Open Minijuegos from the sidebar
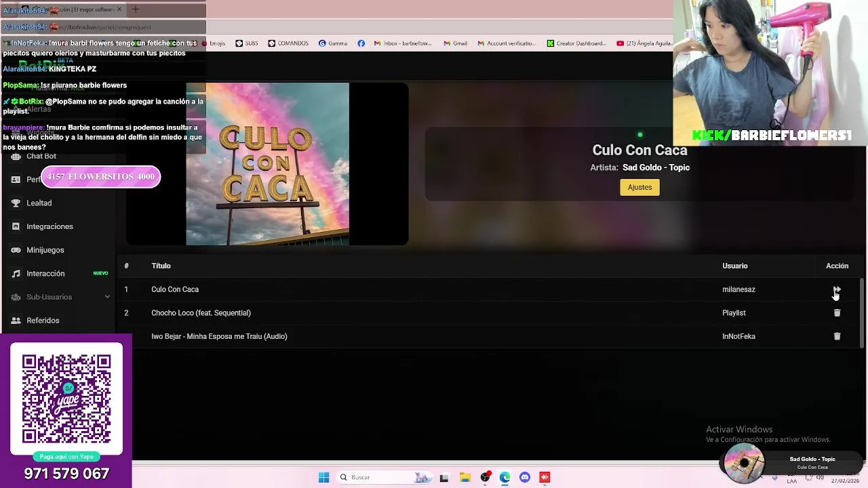 point(45,250)
